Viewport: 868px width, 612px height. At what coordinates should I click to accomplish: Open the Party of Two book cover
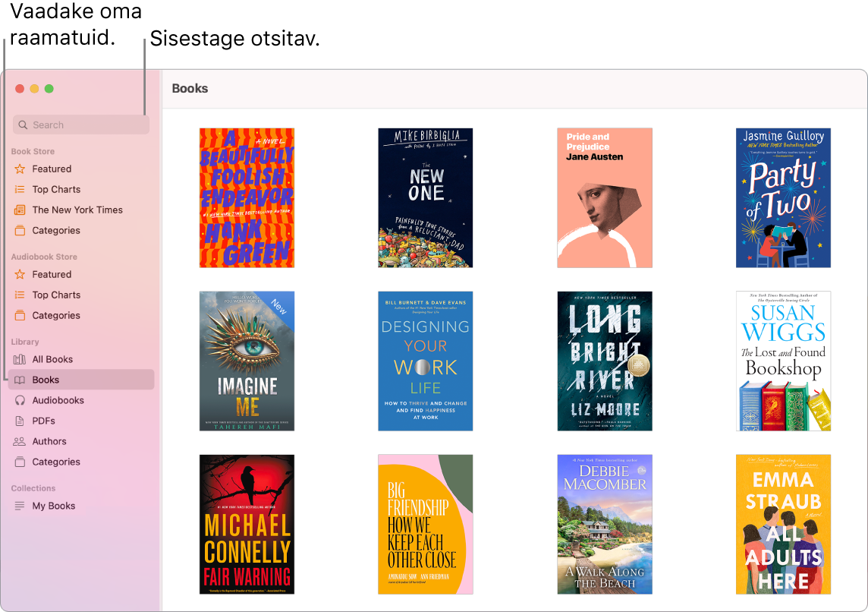click(x=783, y=197)
